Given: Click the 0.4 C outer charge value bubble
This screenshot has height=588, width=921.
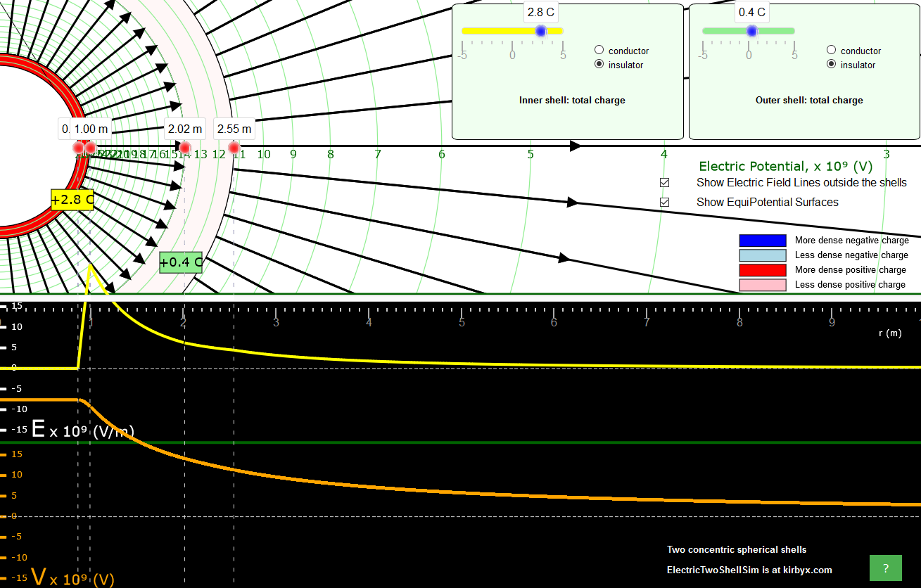Looking at the screenshot, I should [x=752, y=12].
